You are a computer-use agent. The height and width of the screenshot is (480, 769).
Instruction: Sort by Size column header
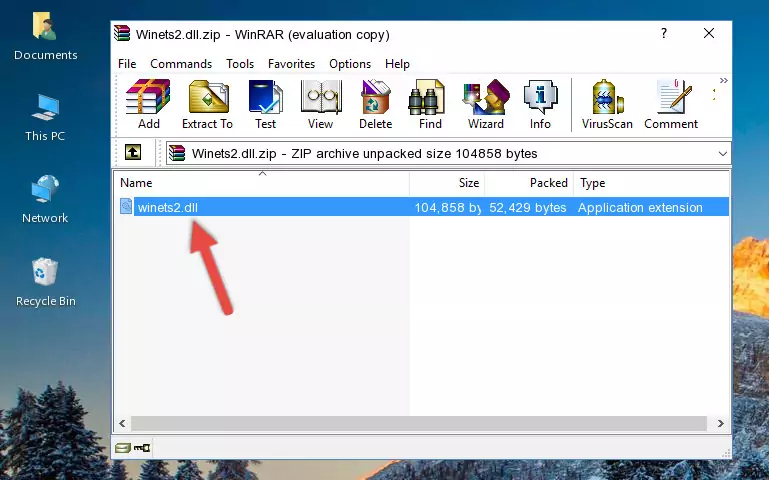tap(447, 183)
